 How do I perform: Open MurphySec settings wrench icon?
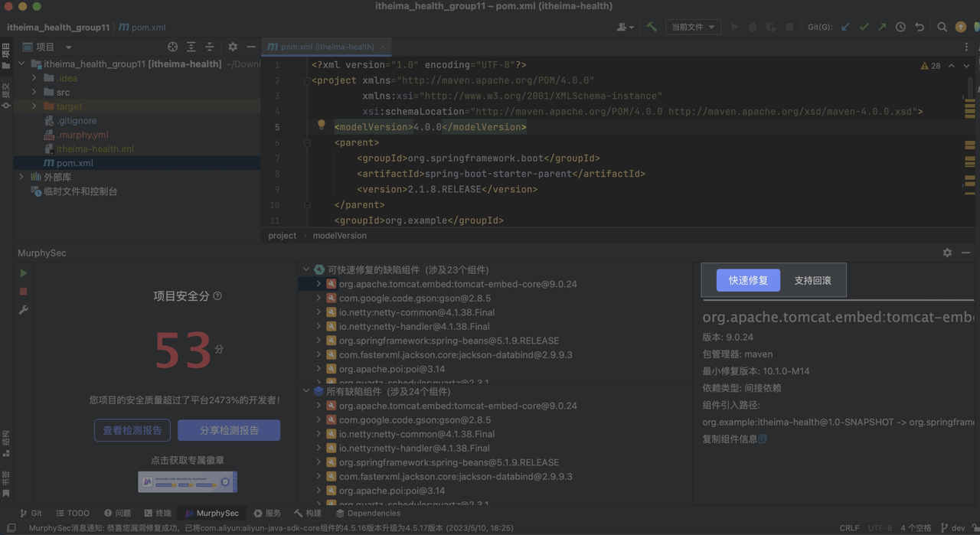[24, 310]
